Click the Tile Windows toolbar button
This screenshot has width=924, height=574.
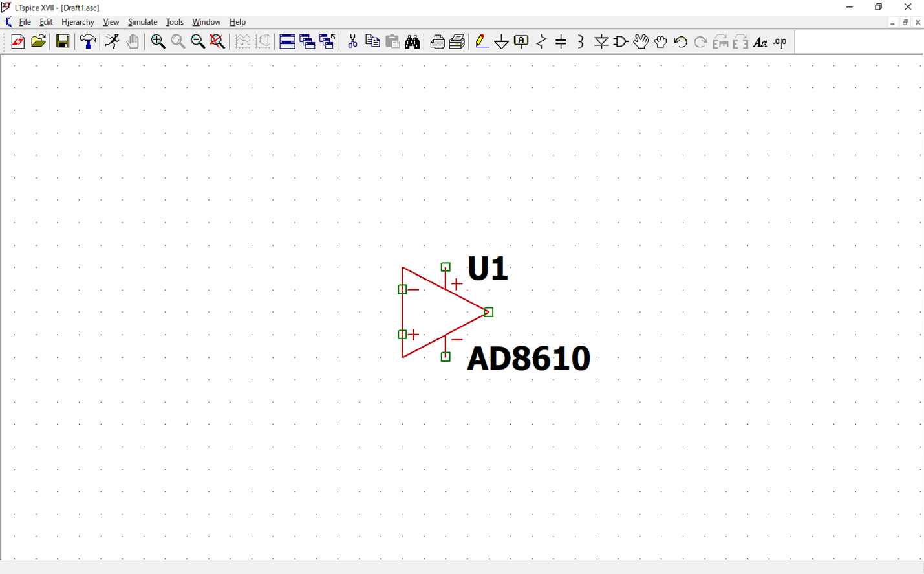[x=288, y=42]
